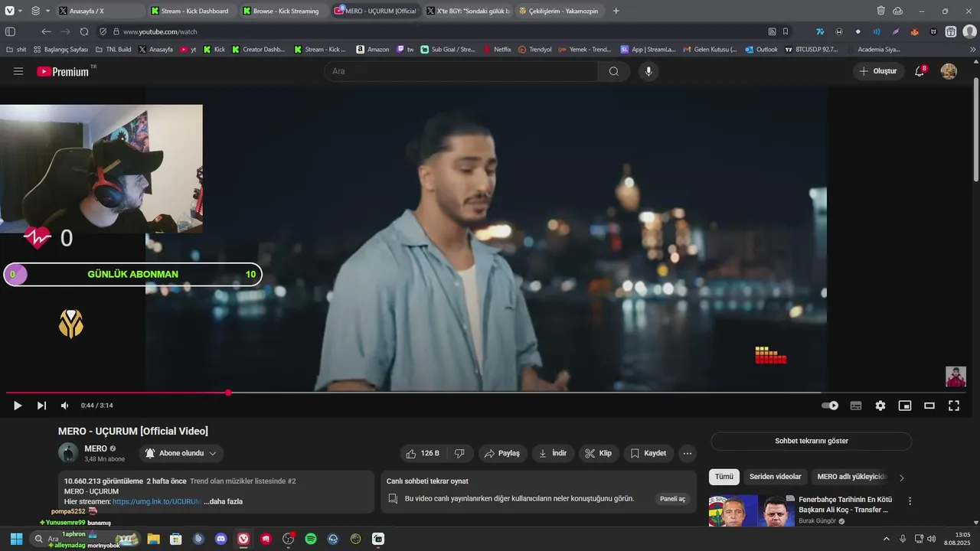980x551 pixels.
Task: Mute the video with the speaker icon
Action: click(65, 406)
